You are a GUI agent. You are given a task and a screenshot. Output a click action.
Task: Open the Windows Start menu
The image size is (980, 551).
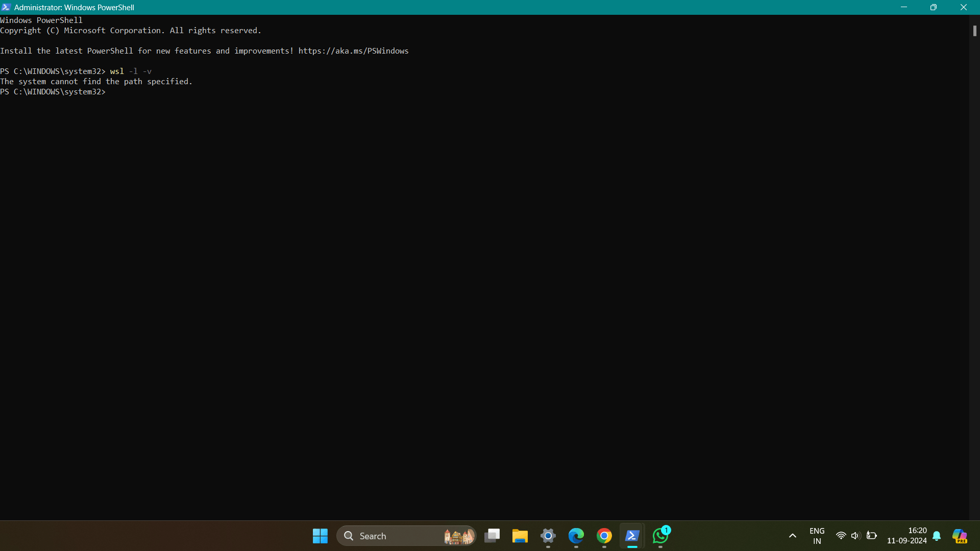click(x=320, y=536)
